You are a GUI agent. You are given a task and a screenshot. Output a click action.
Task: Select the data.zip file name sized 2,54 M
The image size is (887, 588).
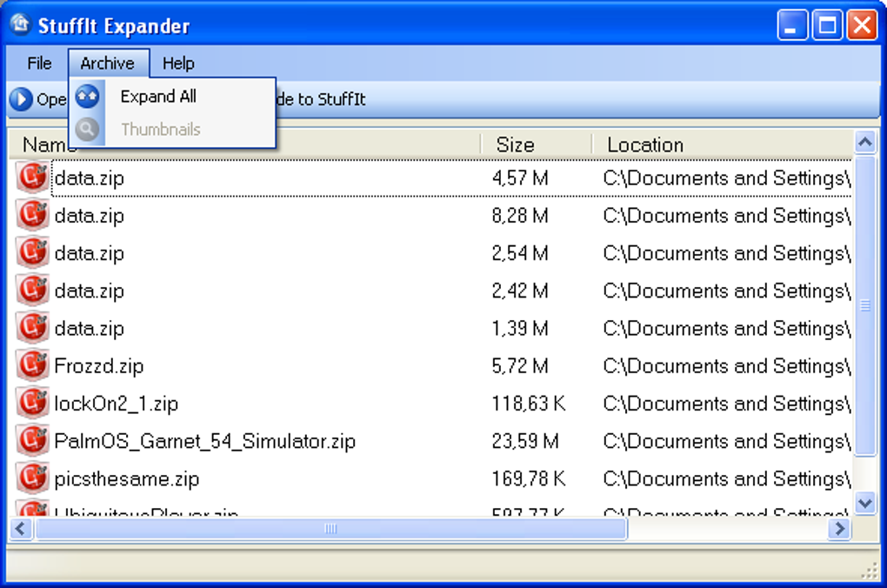click(90, 253)
